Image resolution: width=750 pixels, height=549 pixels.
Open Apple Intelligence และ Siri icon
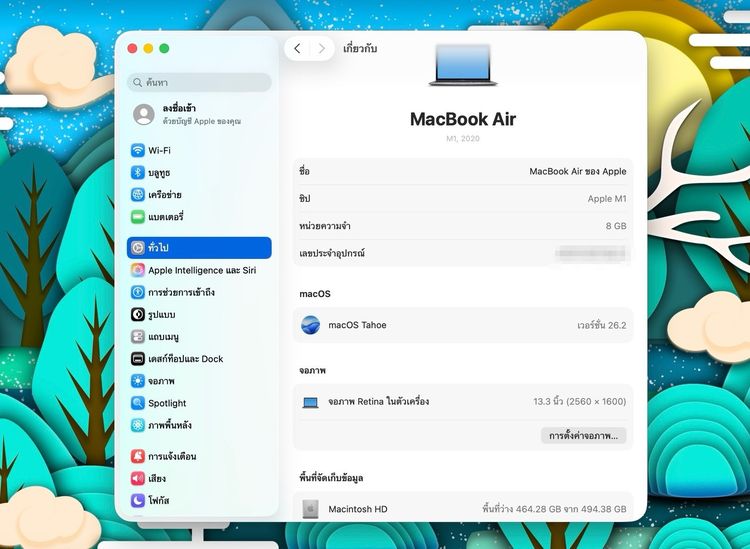pyautogui.click(x=138, y=270)
